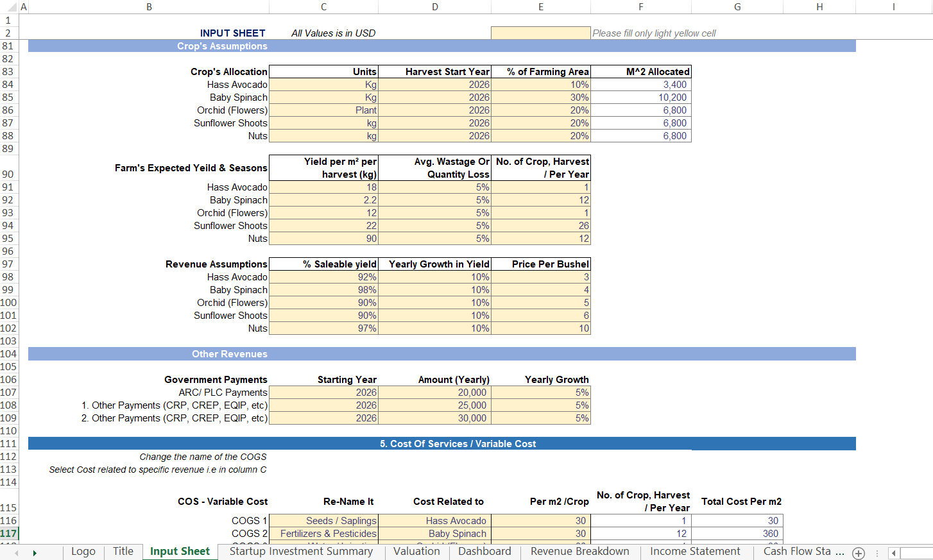933x560 pixels.
Task: Add a new sheet with plus icon
Action: tap(859, 553)
